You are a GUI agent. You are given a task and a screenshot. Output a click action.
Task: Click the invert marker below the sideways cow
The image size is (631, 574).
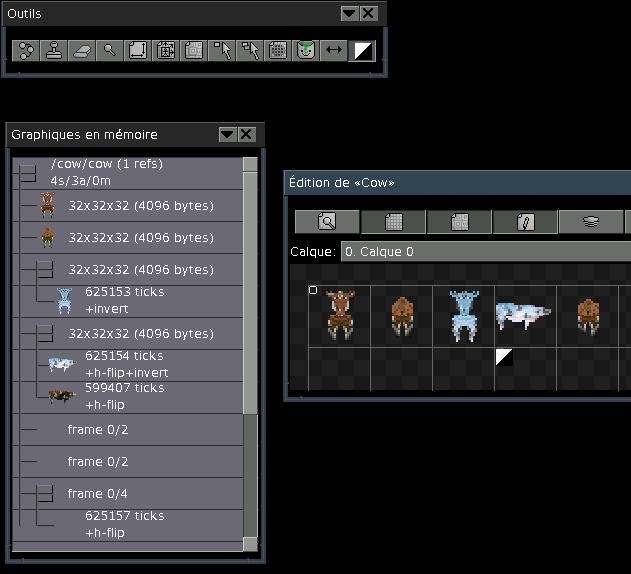(x=504, y=357)
